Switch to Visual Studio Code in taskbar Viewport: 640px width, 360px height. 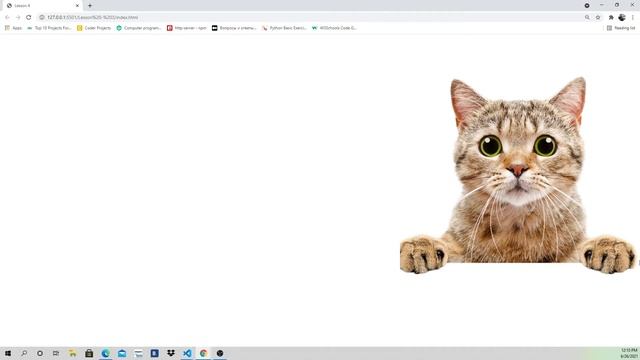(187, 353)
